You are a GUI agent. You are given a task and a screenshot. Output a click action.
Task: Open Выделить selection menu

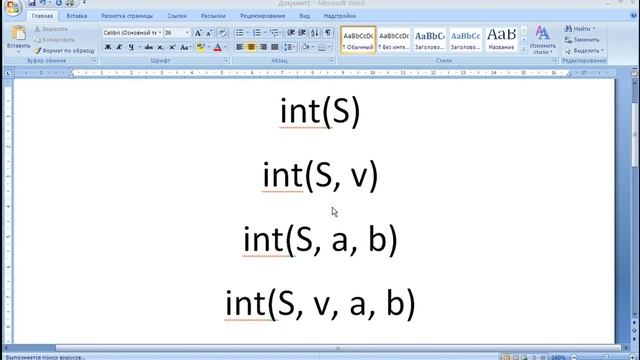tap(584, 51)
